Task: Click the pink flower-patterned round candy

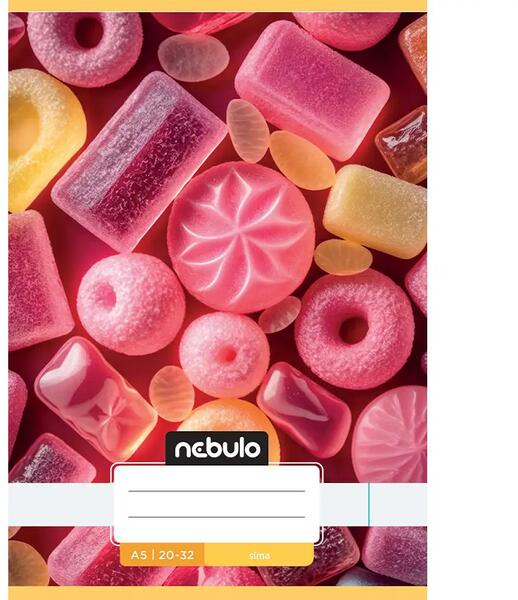Action: pos(241,237)
